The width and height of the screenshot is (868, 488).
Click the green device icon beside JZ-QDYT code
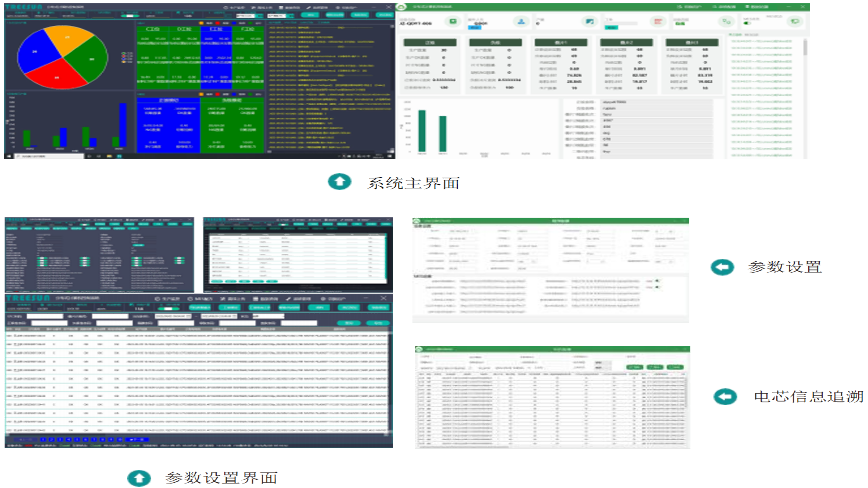click(x=453, y=21)
